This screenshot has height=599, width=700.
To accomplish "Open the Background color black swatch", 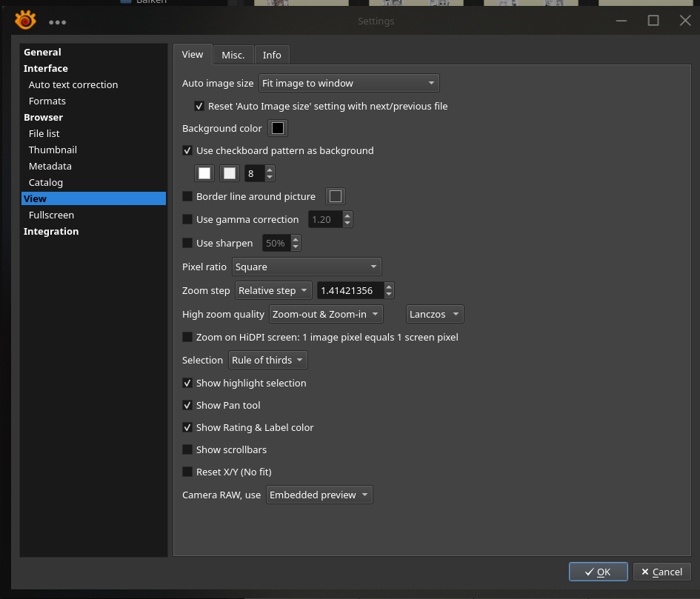I will [278, 129].
